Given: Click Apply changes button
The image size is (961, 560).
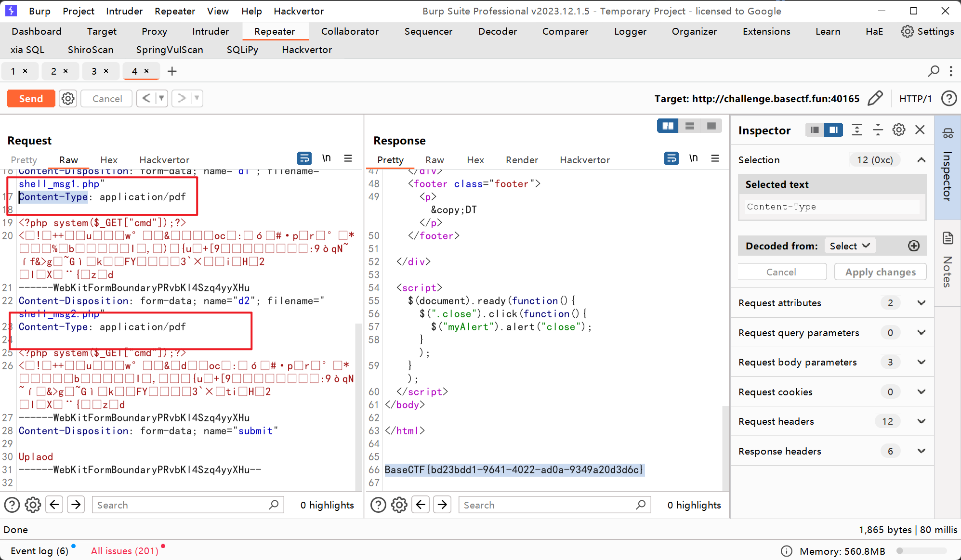Looking at the screenshot, I should pyautogui.click(x=880, y=272).
